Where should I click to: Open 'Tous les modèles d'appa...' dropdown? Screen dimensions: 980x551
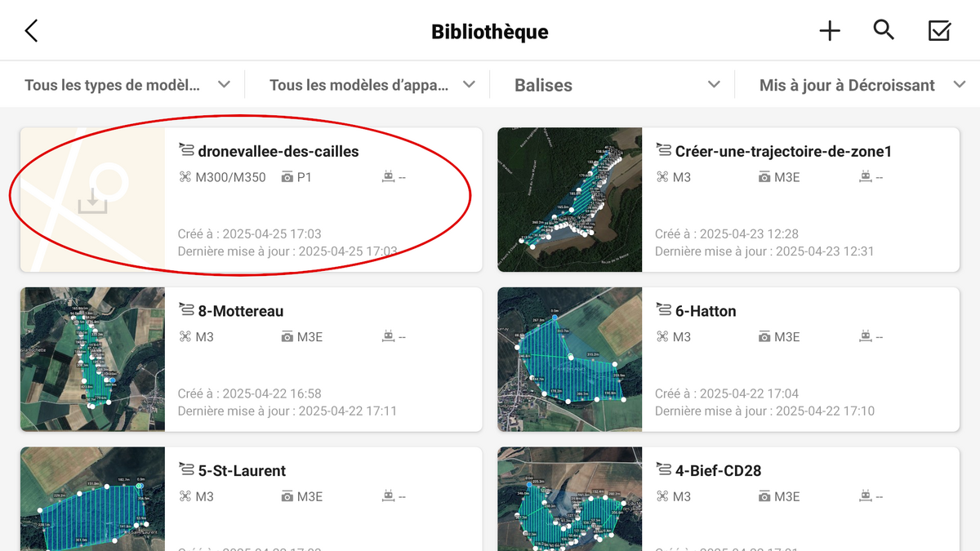372,85
